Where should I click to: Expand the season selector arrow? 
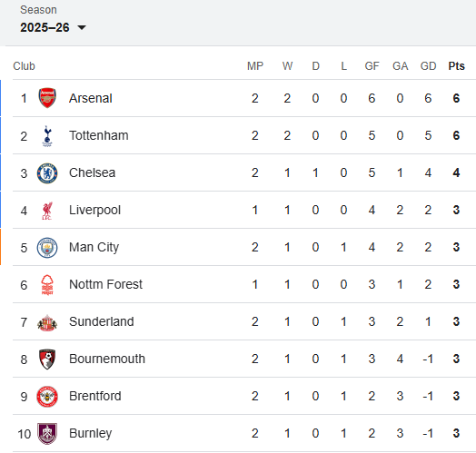[82, 28]
